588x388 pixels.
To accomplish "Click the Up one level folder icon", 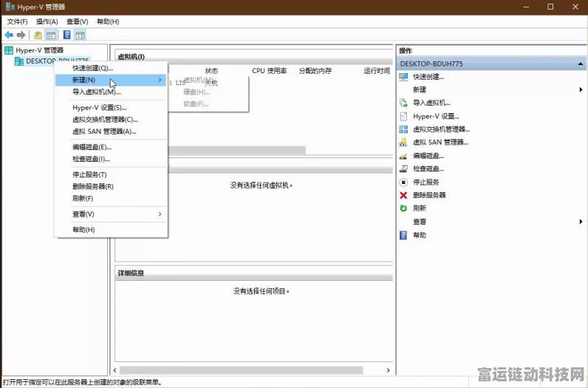I will pos(38,35).
